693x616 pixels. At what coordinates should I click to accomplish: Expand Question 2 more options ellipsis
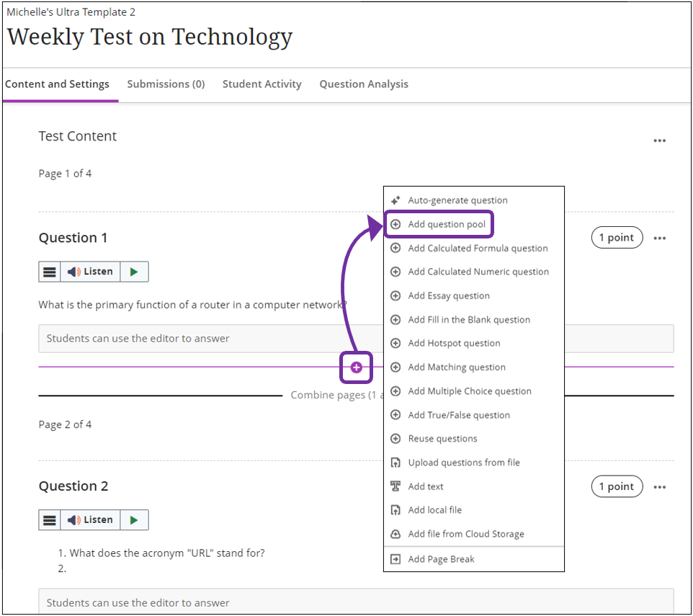point(659,487)
